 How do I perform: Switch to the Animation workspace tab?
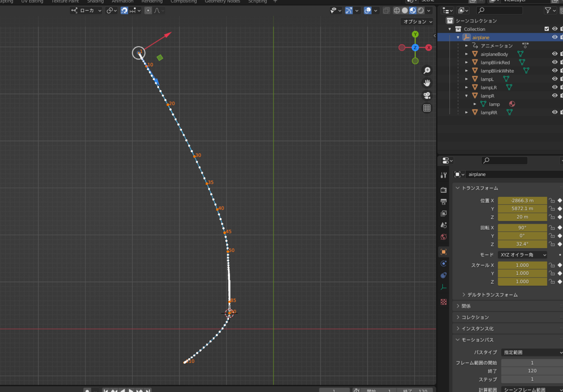pyautogui.click(x=122, y=1)
